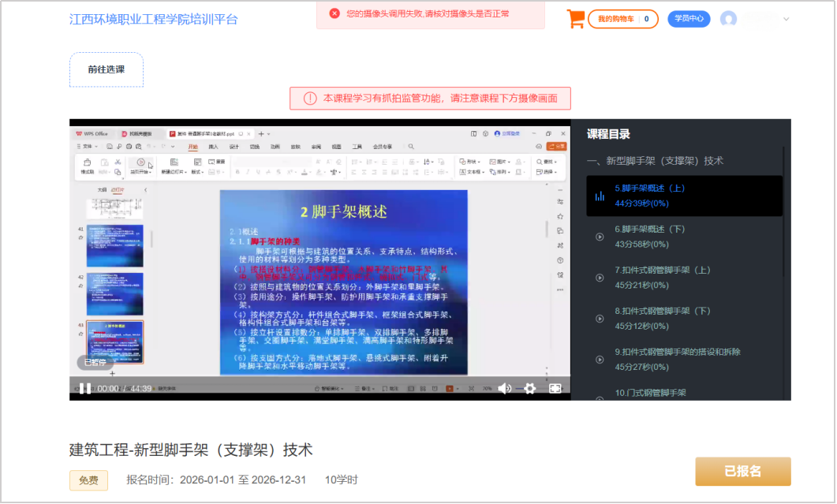Click the warning icon in red monitoring banner
The height and width of the screenshot is (504, 837).
310,99
